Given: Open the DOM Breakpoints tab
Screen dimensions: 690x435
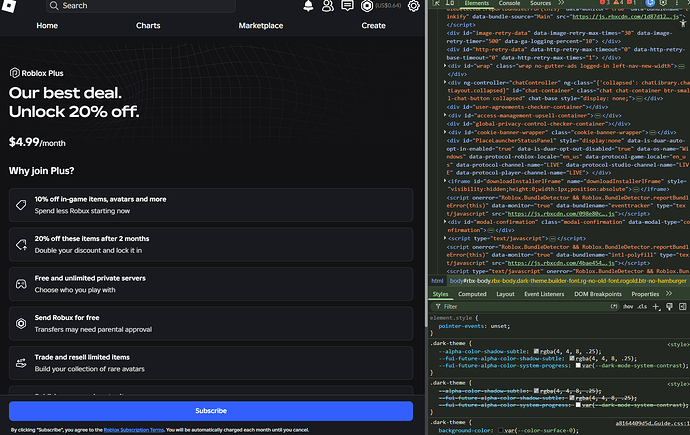Looking at the screenshot, I should 598,294.
